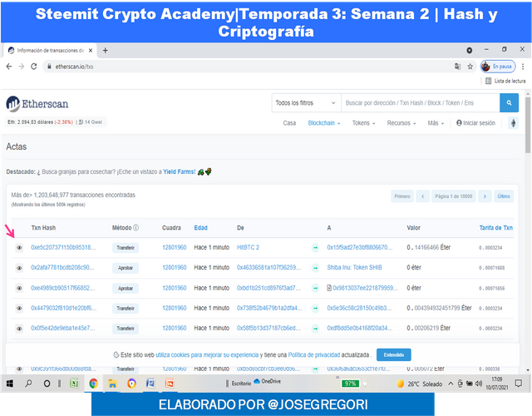
Task: Click the browser back arrow
Action: [x=9, y=67]
